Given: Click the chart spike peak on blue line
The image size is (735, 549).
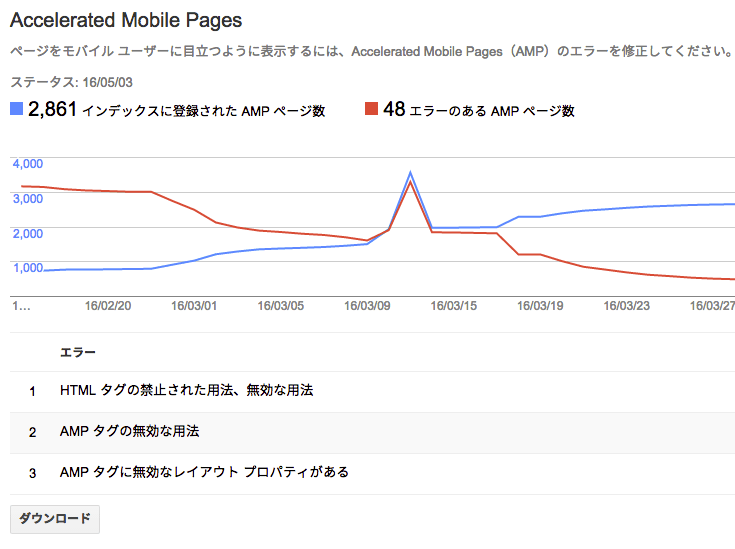Looking at the screenshot, I should (x=411, y=173).
